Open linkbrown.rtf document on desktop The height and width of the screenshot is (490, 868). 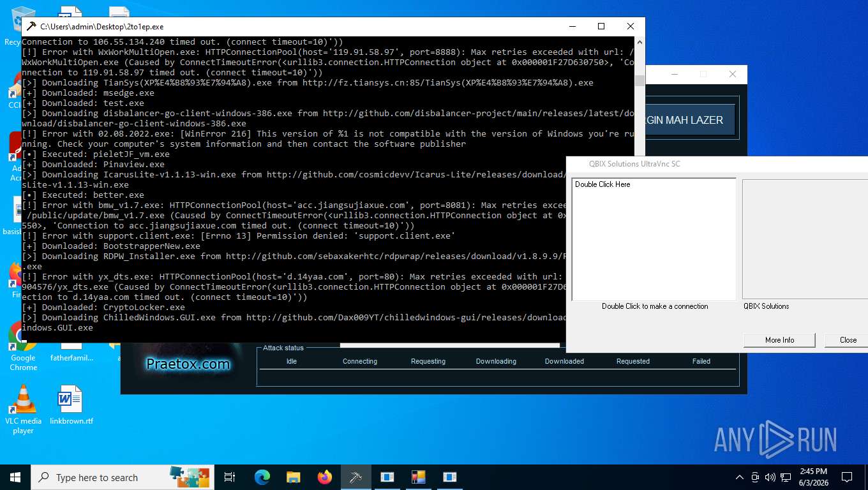[71, 405]
